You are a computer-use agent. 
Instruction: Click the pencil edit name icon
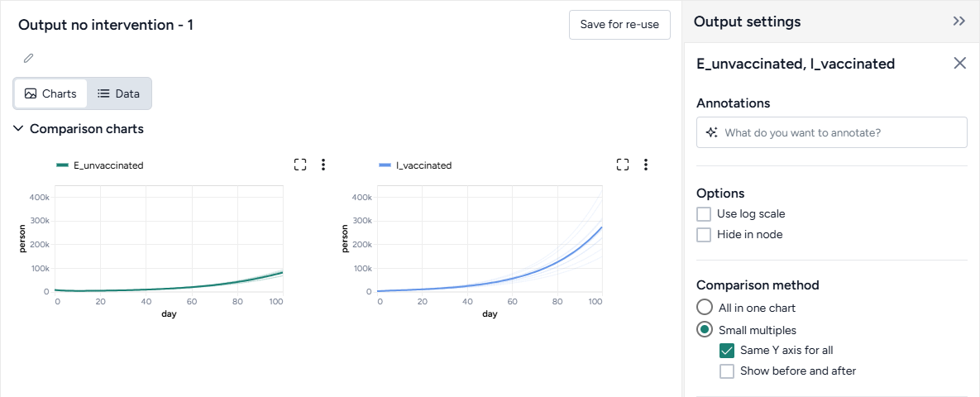[29, 58]
